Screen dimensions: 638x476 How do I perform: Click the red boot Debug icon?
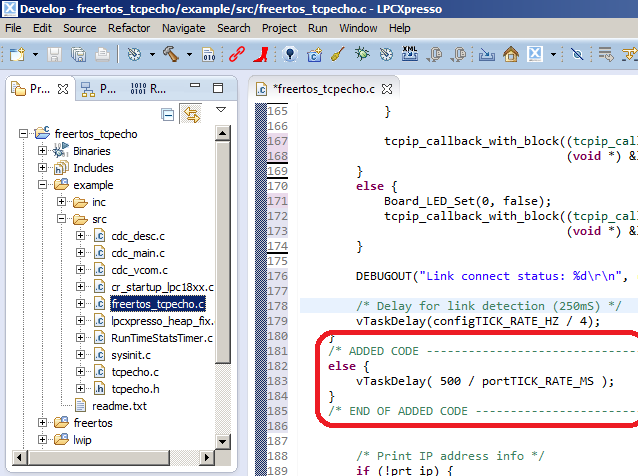coord(261,53)
